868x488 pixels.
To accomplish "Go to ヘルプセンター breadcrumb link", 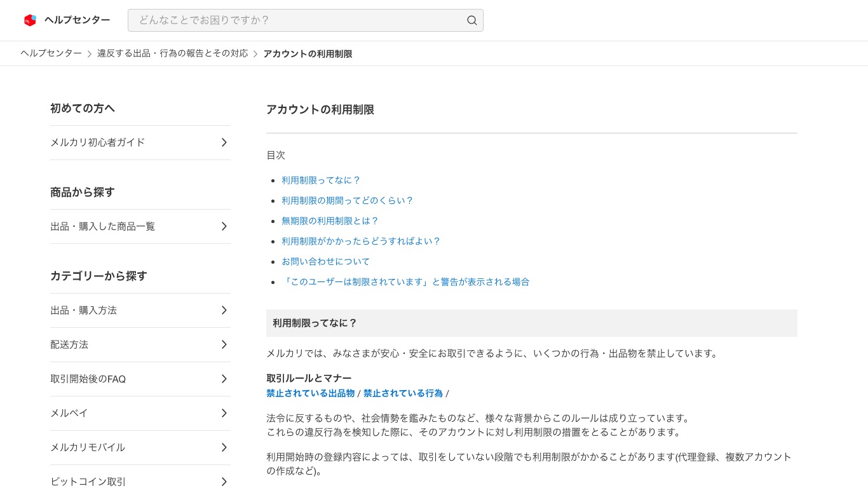I will 51,53.
